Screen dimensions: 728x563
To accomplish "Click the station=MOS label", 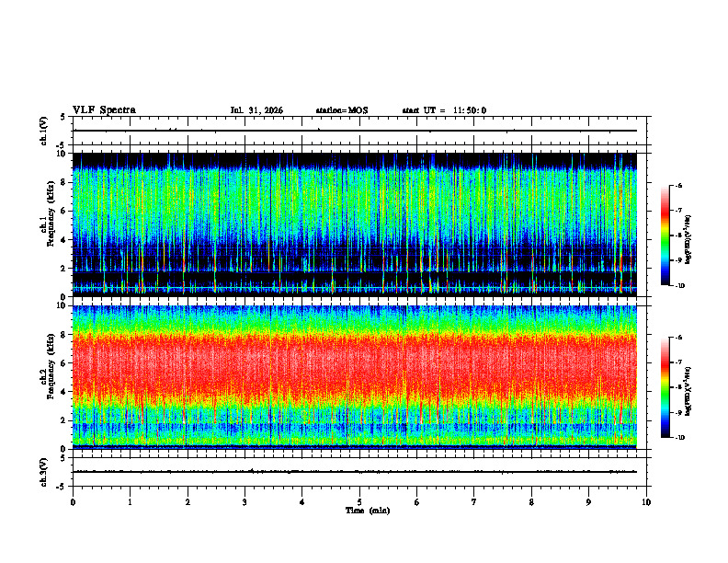I will click(x=342, y=110).
